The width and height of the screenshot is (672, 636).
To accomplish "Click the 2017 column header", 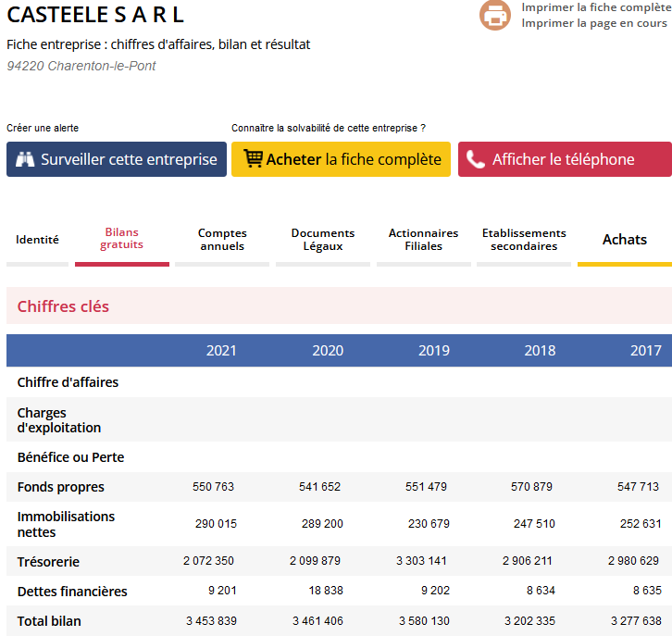I will click(646, 351).
